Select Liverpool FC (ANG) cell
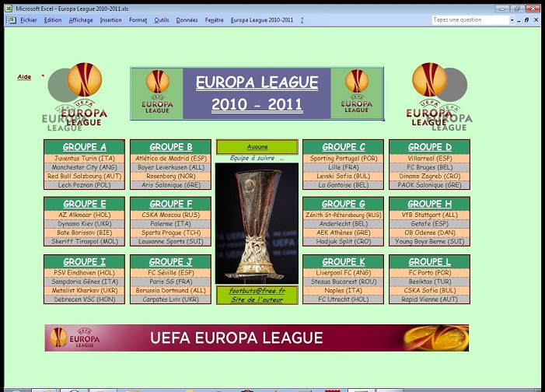Viewport: 545px width, 392px height. pyautogui.click(x=344, y=273)
